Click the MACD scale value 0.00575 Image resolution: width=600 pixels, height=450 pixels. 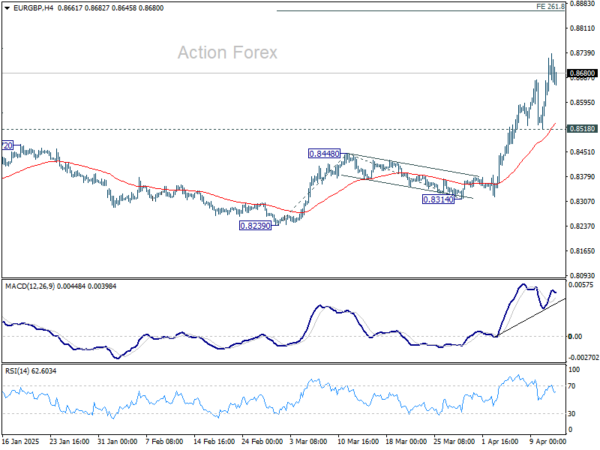click(x=581, y=285)
